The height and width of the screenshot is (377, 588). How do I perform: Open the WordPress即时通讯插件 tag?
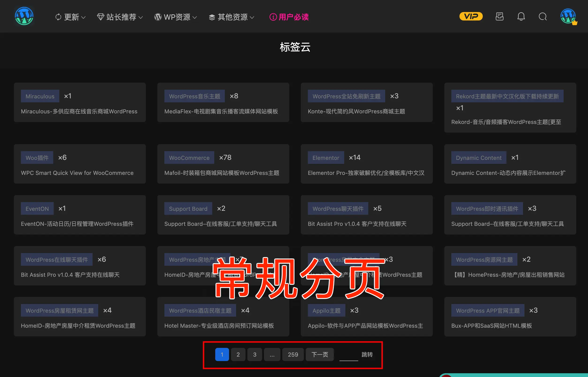pos(487,208)
